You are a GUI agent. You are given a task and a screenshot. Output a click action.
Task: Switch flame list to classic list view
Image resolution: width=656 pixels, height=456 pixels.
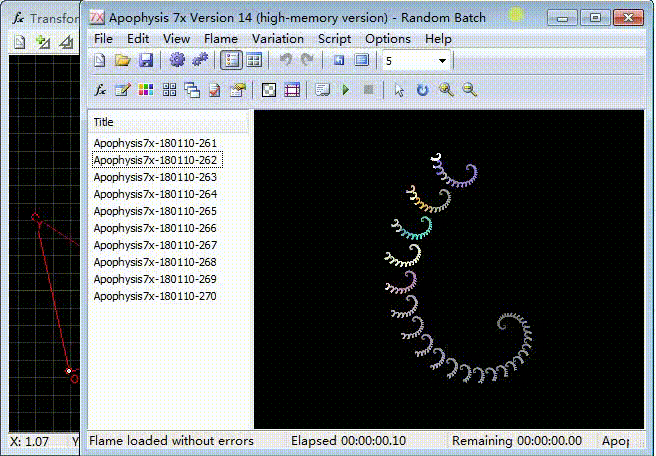click(x=231, y=60)
